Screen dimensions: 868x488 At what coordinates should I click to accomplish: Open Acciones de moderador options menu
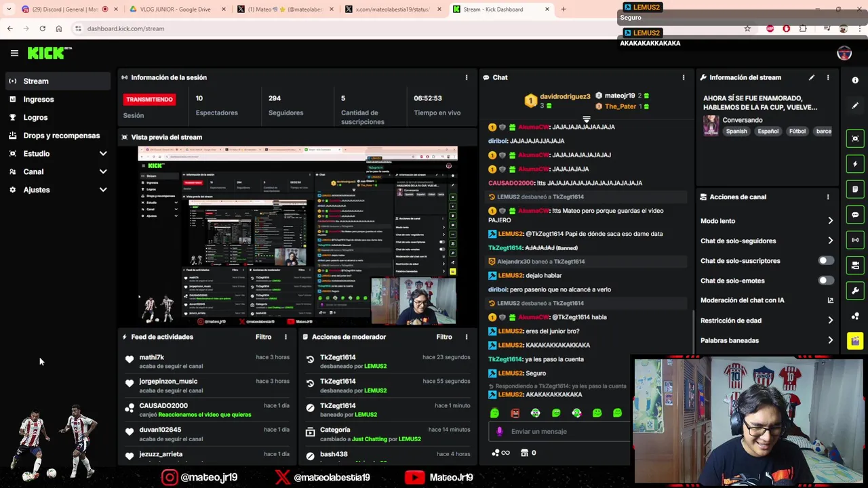467,337
